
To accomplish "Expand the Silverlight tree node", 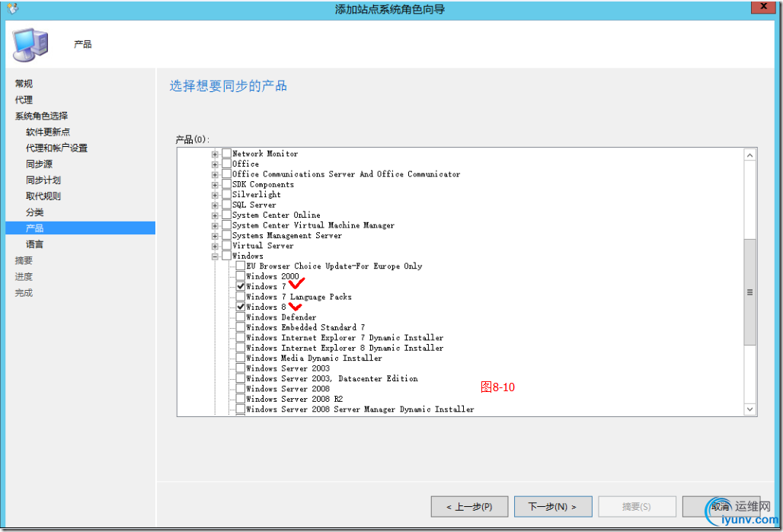I will pos(215,195).
